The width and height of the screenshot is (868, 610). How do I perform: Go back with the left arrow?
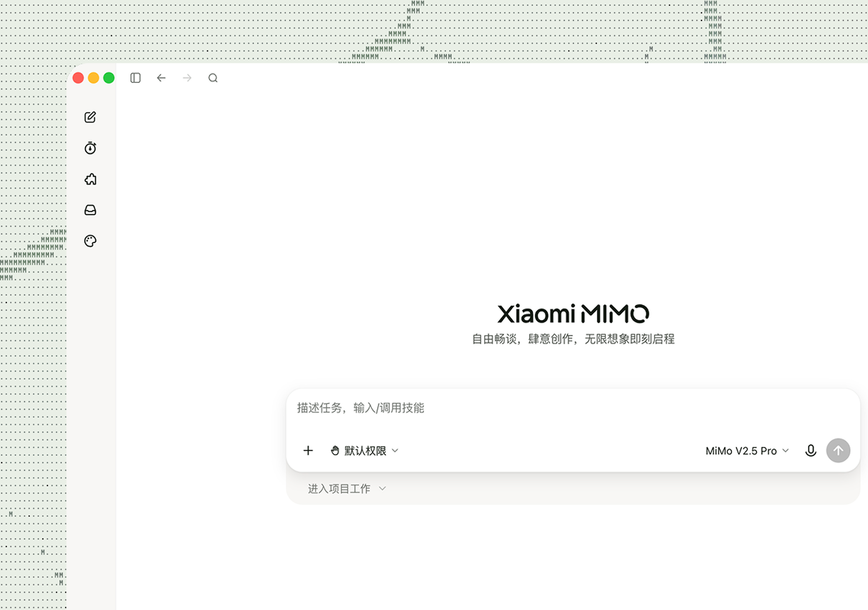click(162, 78)
